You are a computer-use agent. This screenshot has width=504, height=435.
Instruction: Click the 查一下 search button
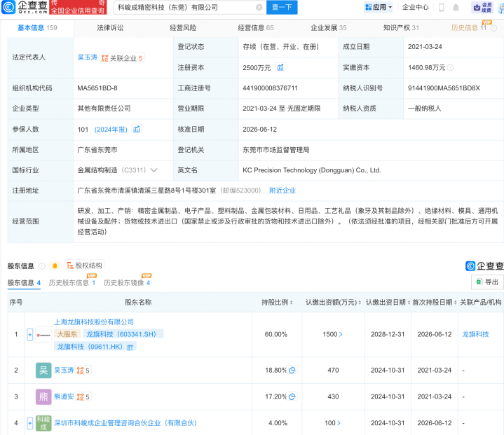click(282, 7)
